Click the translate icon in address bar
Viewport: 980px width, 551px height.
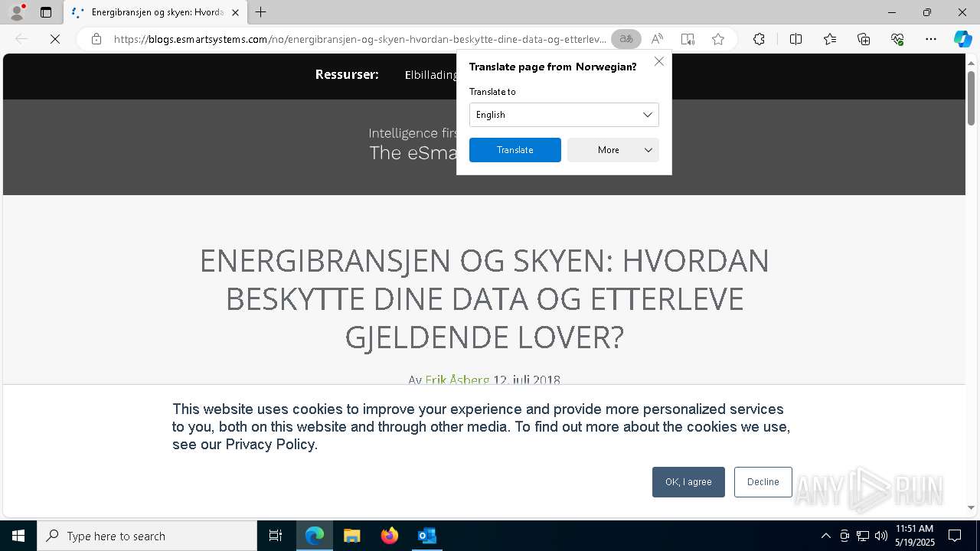tap(626, 39)
